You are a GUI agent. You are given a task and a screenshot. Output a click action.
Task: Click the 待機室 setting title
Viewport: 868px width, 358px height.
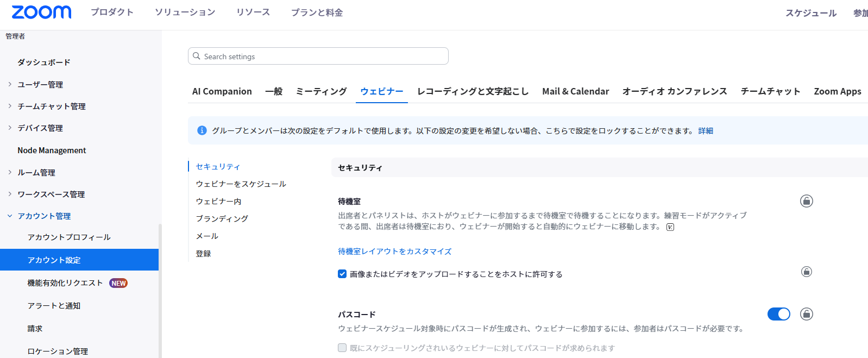pyautogui.click(x=349, y=201)
